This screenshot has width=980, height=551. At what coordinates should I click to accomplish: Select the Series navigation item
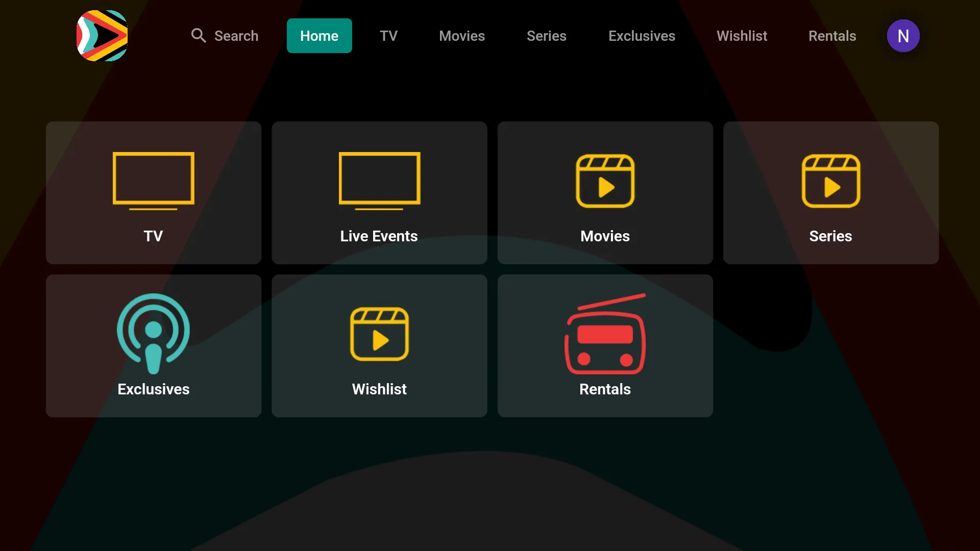[546, 36]
